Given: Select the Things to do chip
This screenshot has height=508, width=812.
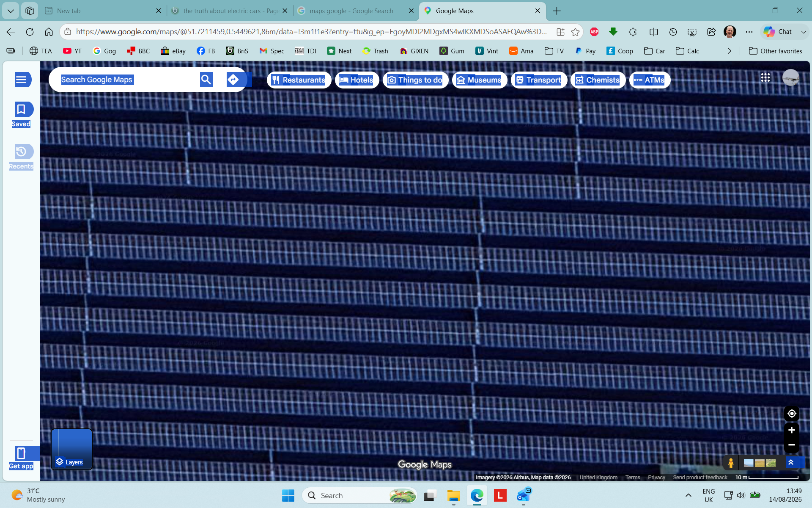Looking at the screenshot, I should 415,80.
